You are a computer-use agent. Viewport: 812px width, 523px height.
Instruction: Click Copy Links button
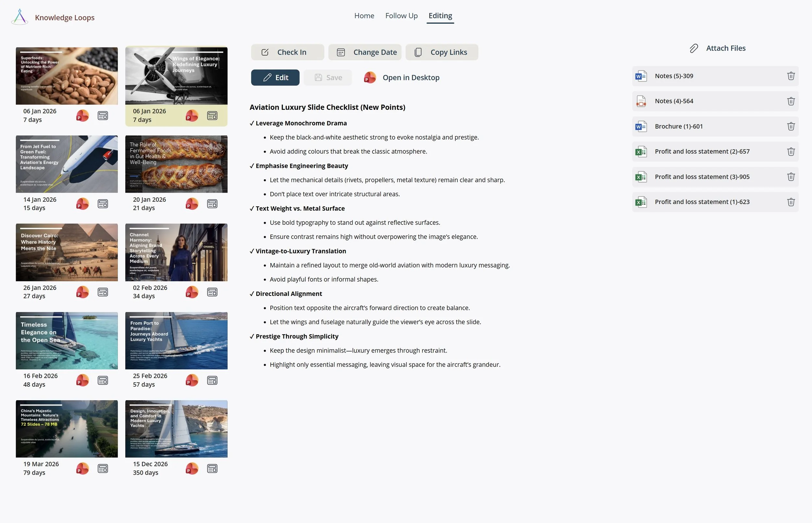442,52
